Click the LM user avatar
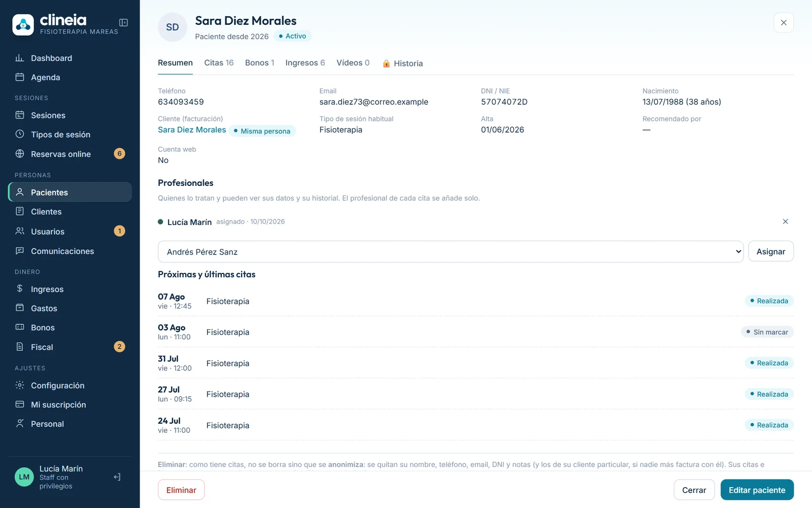Viewport: 812px width, 508px height. [24, 477]
